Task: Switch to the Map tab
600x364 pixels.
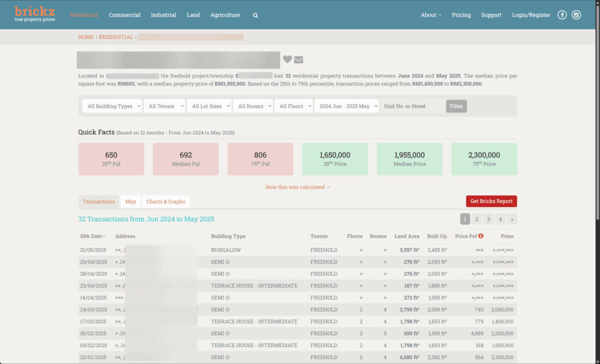Action: pos(130,202)
